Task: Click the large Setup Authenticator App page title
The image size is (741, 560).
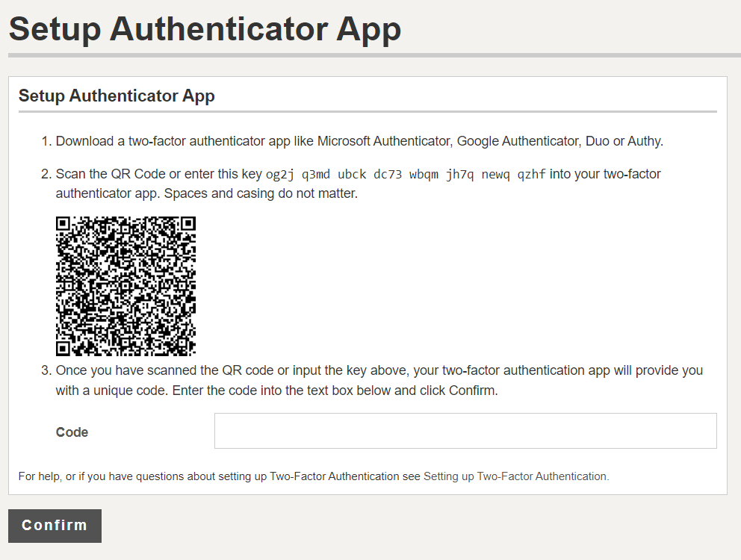Action: point(205,29)
